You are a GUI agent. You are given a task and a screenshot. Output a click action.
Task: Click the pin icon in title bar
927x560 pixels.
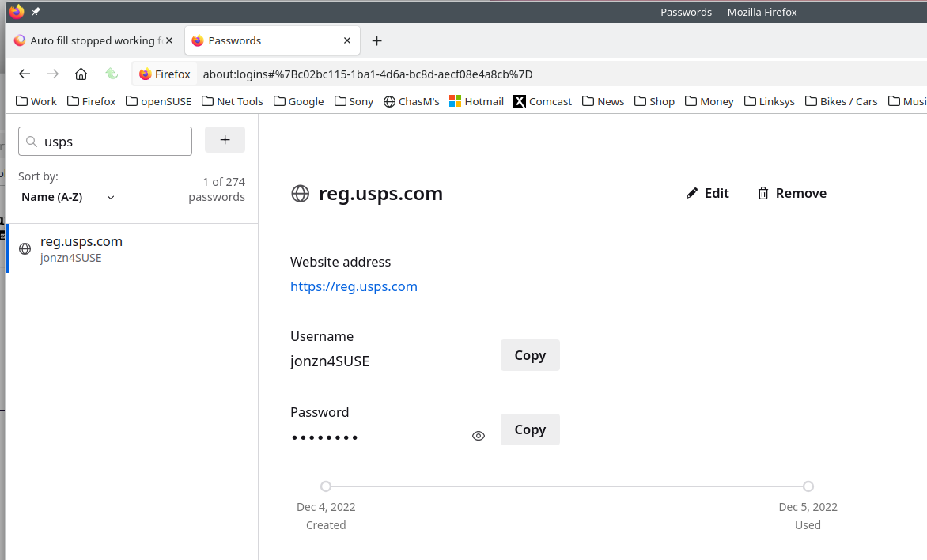tap(36, 11)
